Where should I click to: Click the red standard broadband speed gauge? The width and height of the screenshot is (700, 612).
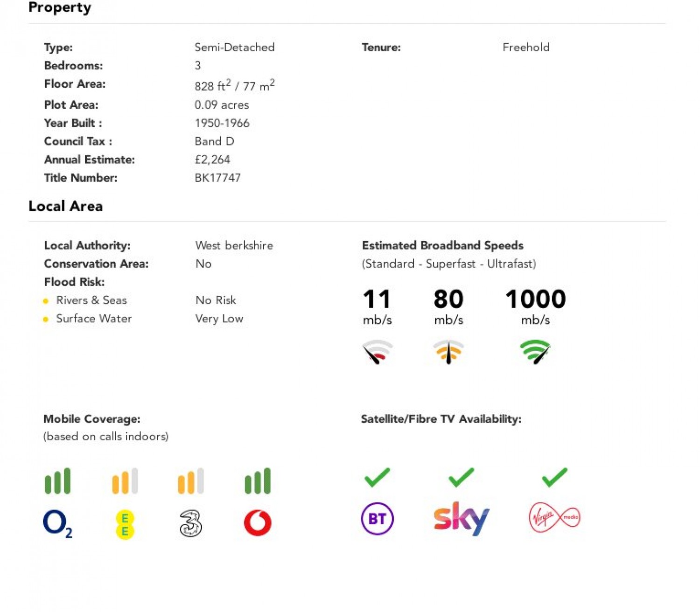pos(378,352)
